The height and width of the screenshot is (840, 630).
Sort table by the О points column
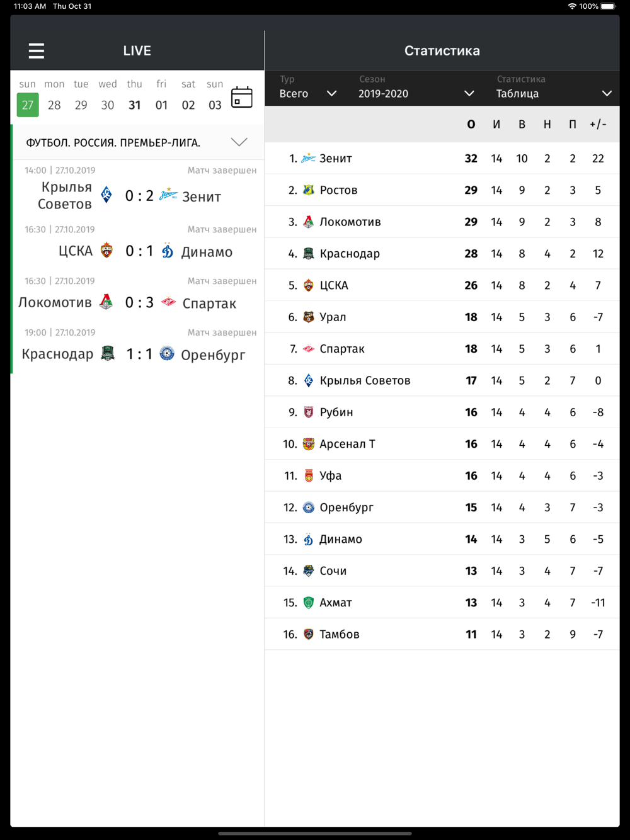[471, 125]
